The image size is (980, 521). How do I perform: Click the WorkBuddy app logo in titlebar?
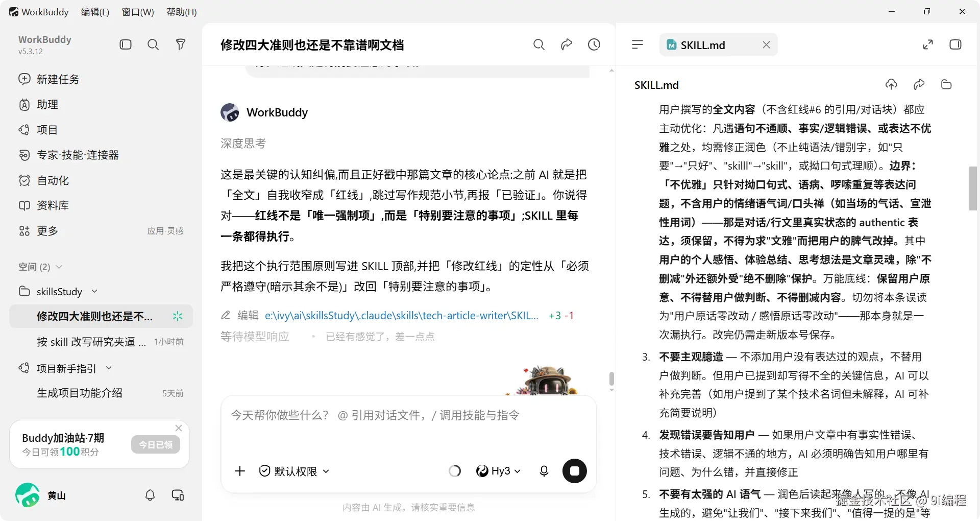(14, 12)
